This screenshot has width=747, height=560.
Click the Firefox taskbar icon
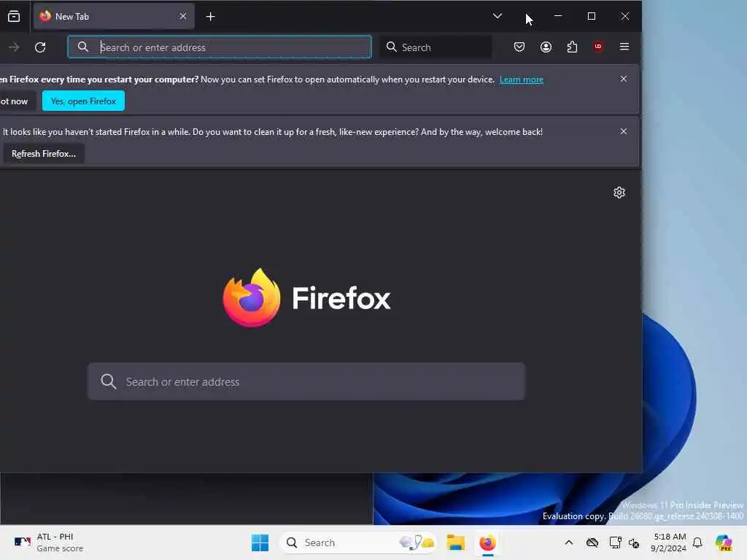point(487,542)
